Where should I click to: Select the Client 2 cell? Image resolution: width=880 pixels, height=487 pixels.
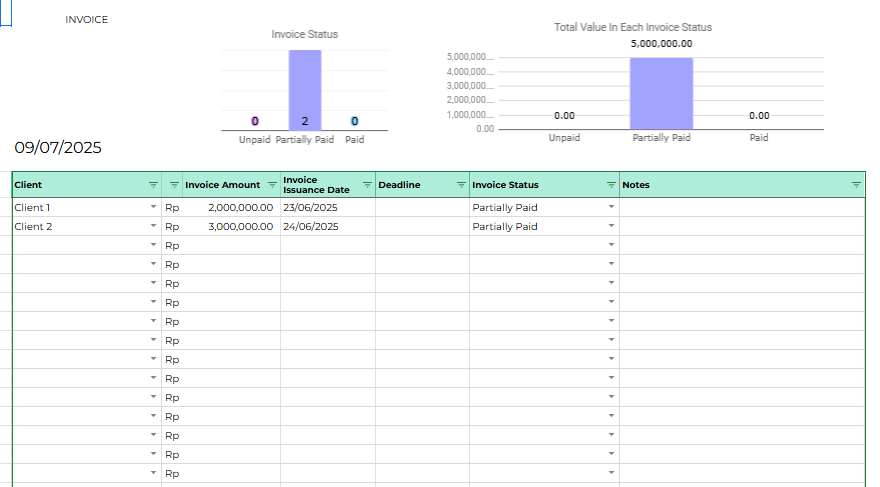point(87,227)
